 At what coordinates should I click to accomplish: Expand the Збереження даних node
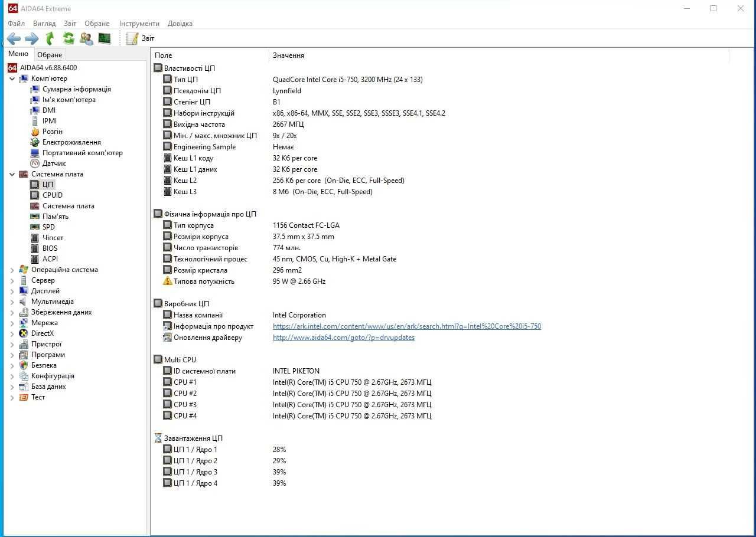coord(12,312)
